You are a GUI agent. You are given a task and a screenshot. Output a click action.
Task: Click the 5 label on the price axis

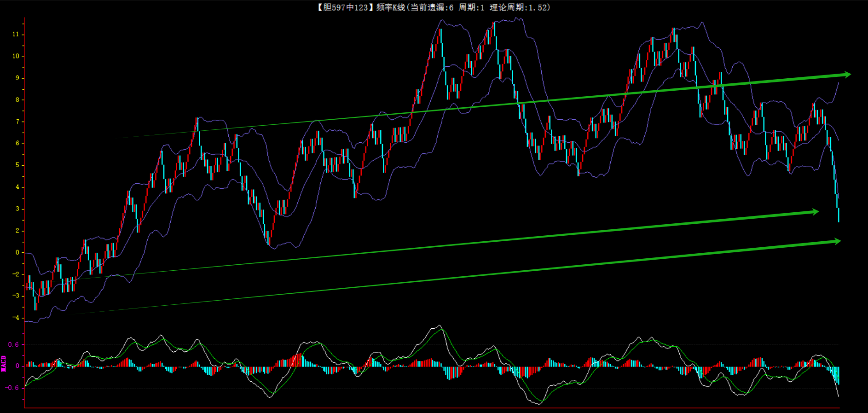(x=17, y=165)
